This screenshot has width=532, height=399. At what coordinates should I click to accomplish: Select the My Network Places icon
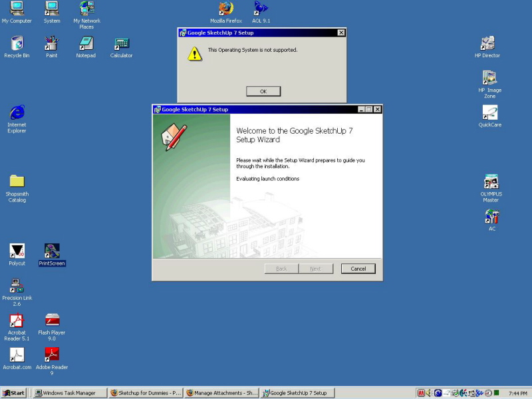click(86, 15)
